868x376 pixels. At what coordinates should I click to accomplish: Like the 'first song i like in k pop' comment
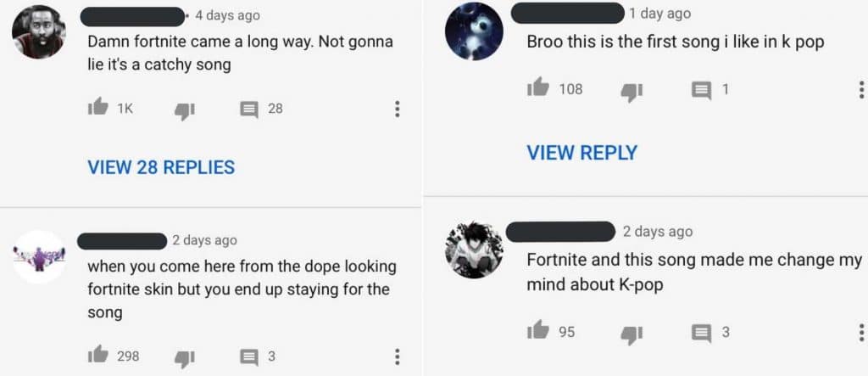537,87
